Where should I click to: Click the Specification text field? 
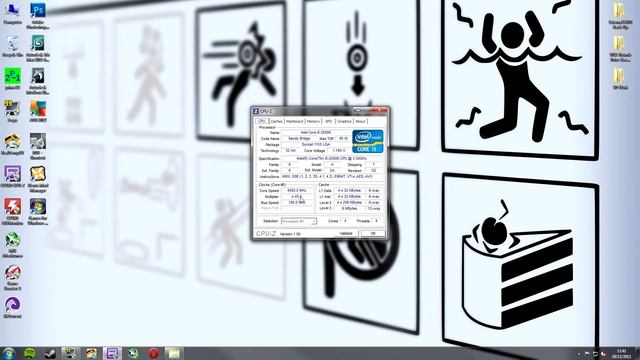click(x=332, y=158)
